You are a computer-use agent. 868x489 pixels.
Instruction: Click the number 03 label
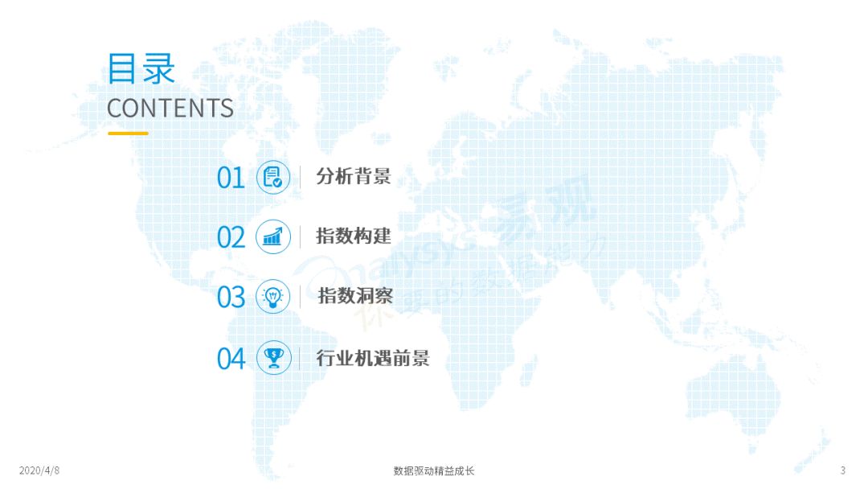pyautogui.click(x=232, y=298)
